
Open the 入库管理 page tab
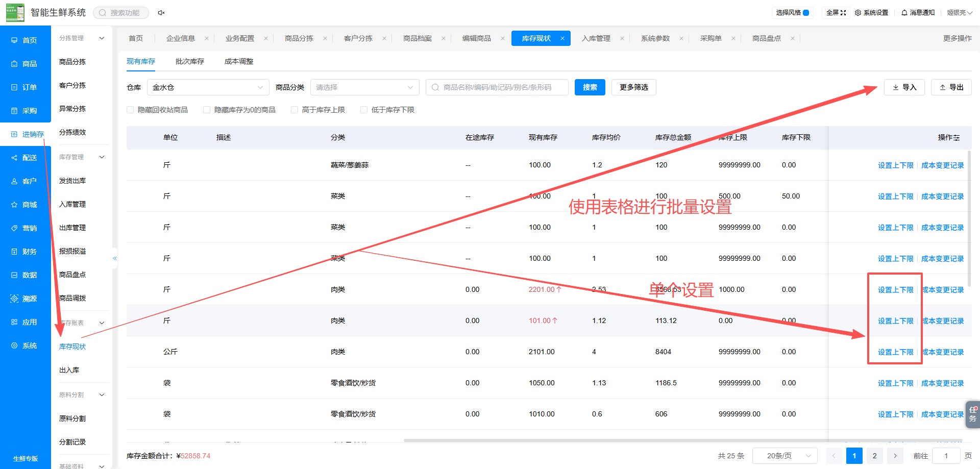(596, 38)
